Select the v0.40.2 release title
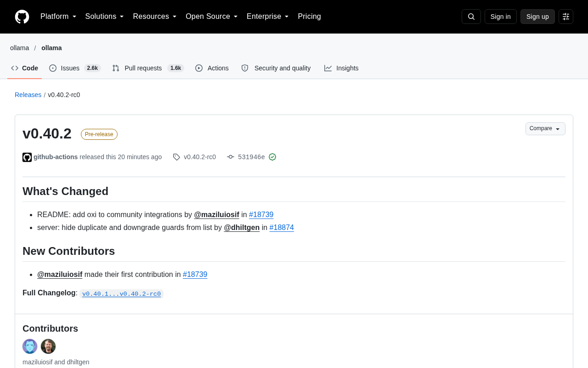Image resolution: width=588 pixels, height=368 pixels. click(47, 133)
